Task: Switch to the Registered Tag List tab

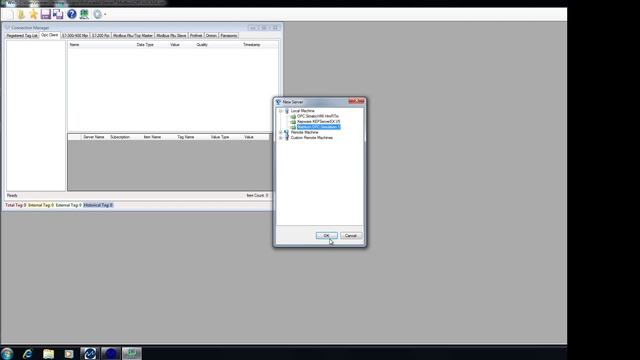Action: (22, 36)
